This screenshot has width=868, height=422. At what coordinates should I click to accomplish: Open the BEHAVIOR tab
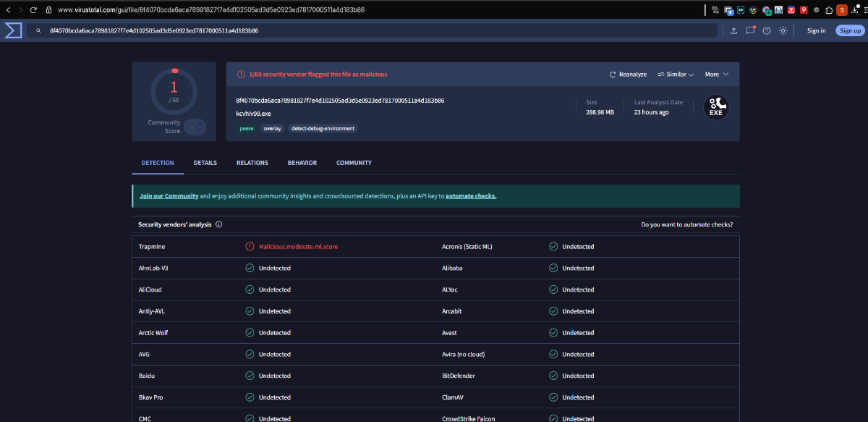point(302,163)
